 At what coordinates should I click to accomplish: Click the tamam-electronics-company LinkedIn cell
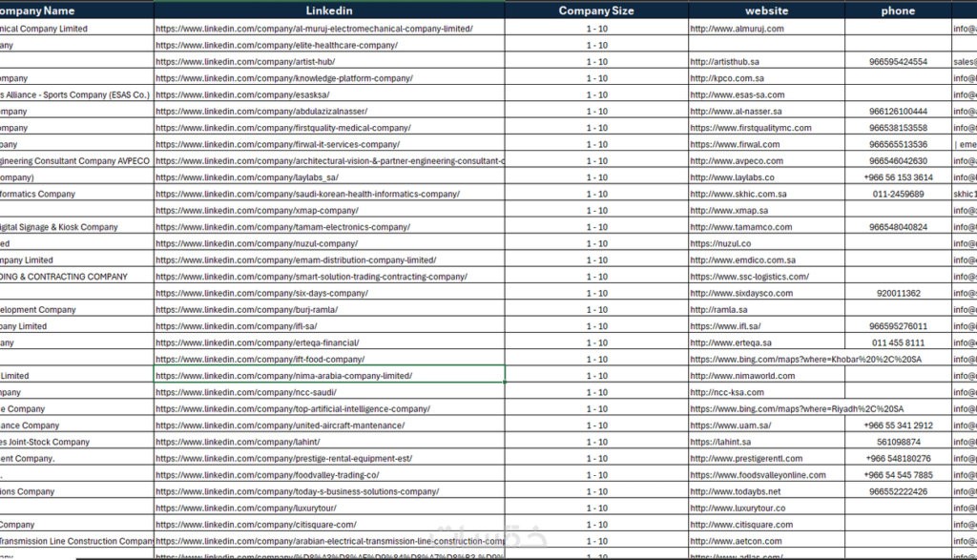(x=329, y=227)
